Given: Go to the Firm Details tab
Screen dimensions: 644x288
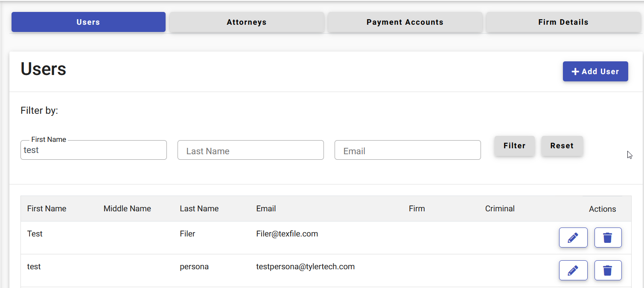Looking at the screenshot, I should tap(563, 22).
